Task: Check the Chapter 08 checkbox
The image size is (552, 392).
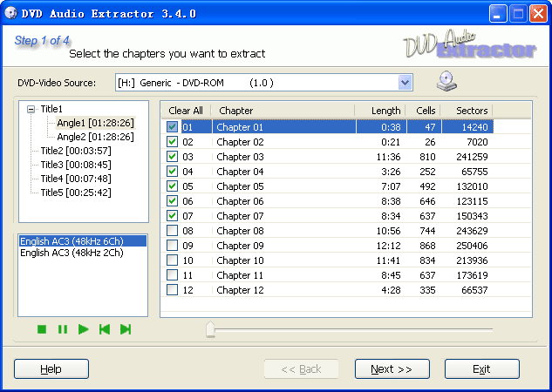Action: point(172,231)
